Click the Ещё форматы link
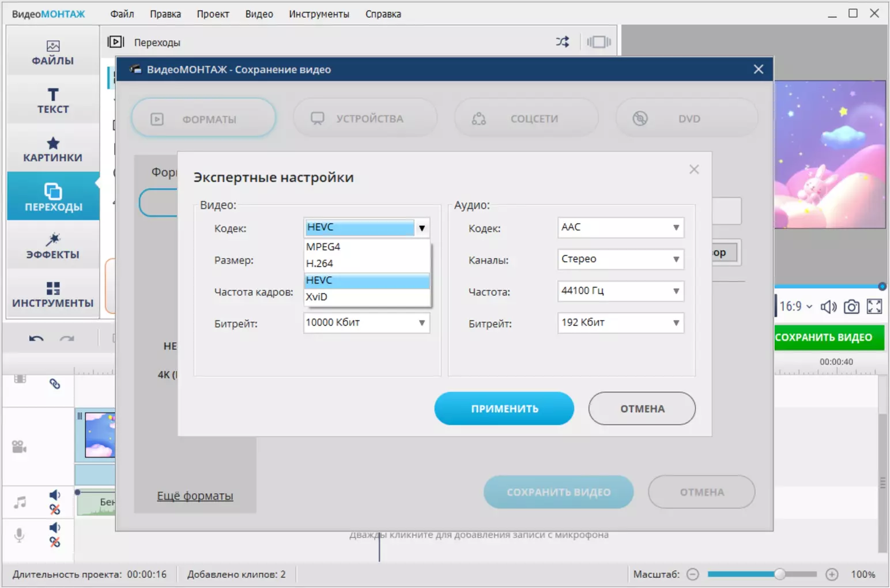Viewport: 890px width, 588px height. pyautogui.click(x=195, y=496)
